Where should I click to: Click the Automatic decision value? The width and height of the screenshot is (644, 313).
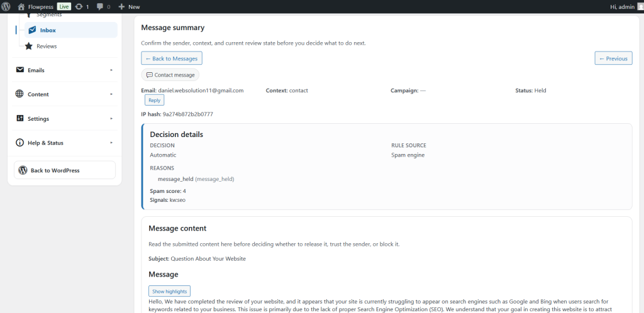[x=163, y=155]
